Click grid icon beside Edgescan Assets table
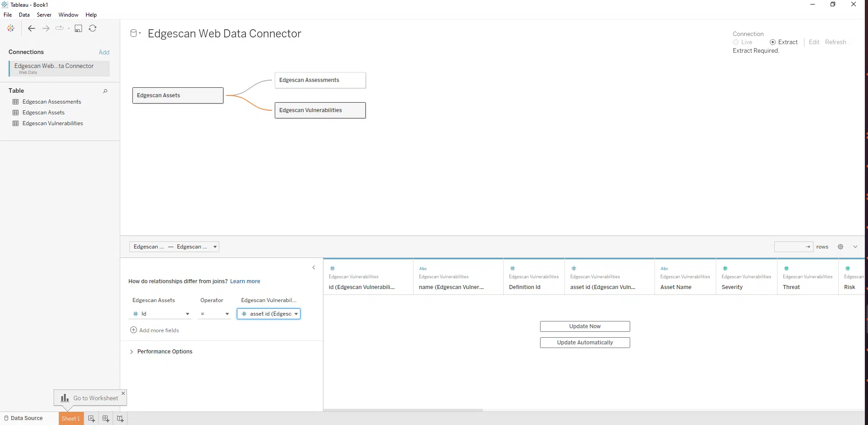Viewport: 868px width, 425px height. (x=16, y=113)
